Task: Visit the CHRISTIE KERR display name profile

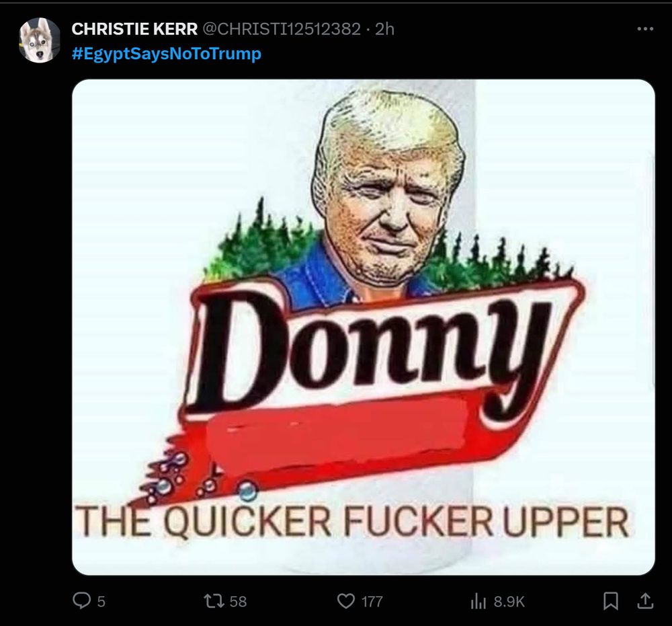Action: [x=134, y=29]
